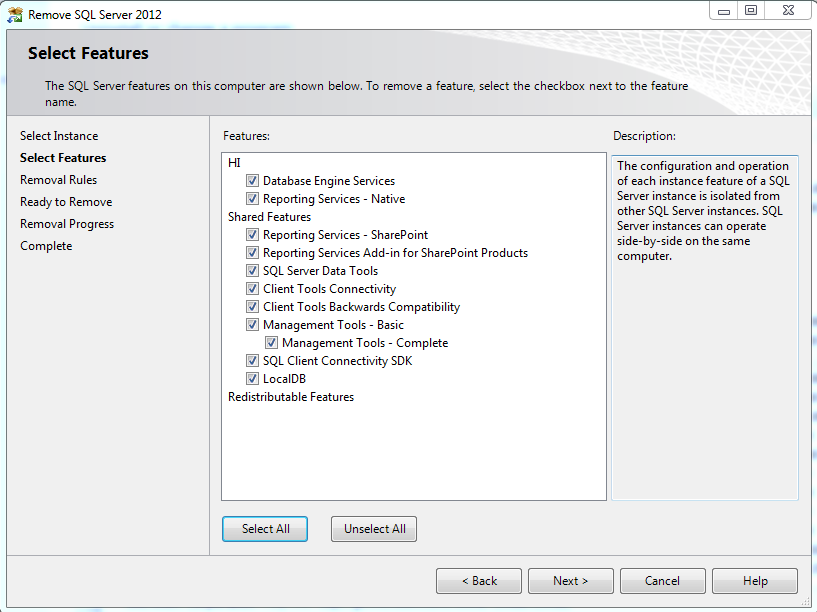Toggle Management Tools - Complete checkbox
The height and width of the screenshot is (612, 817).
271,343
